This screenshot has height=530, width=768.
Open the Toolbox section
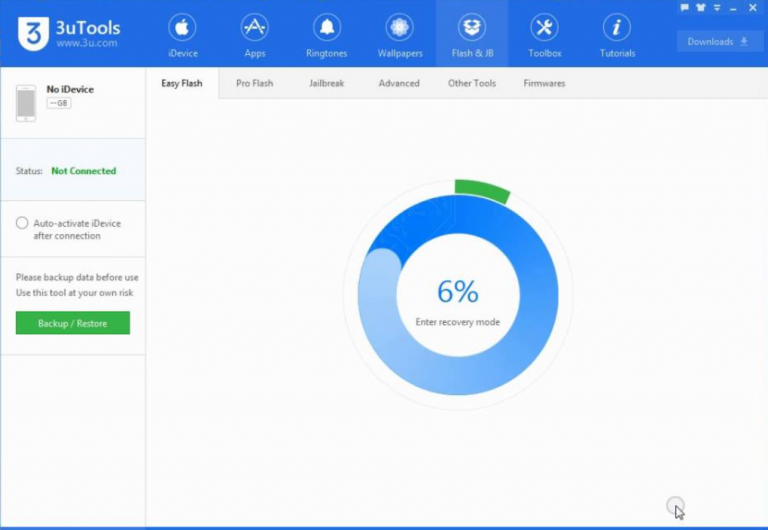544,36
